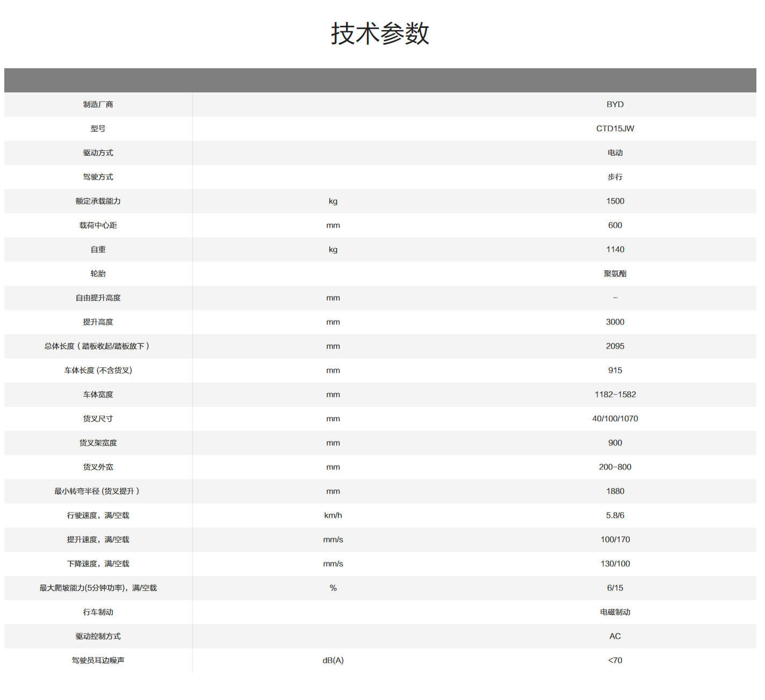This screenshot has width=765, height=700.
Task: Click the 技术参数 page heading
Action: click(x=380, y=33)
